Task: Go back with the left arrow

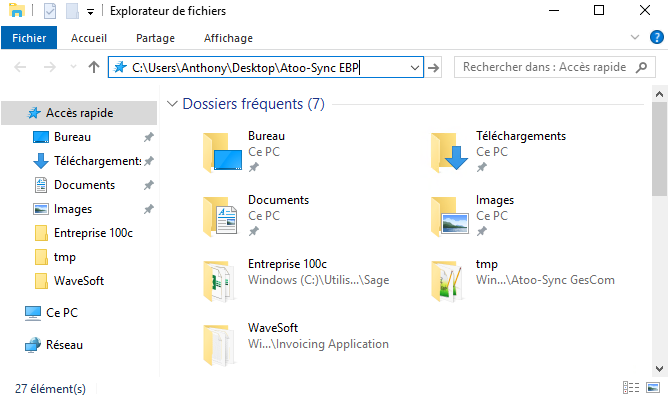Action: pyautogui.click(x=20, y=67)
